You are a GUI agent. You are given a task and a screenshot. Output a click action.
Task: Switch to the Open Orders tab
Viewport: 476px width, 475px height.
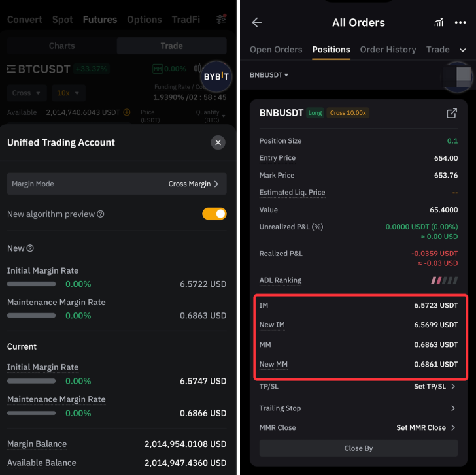(x=276, y=50)
